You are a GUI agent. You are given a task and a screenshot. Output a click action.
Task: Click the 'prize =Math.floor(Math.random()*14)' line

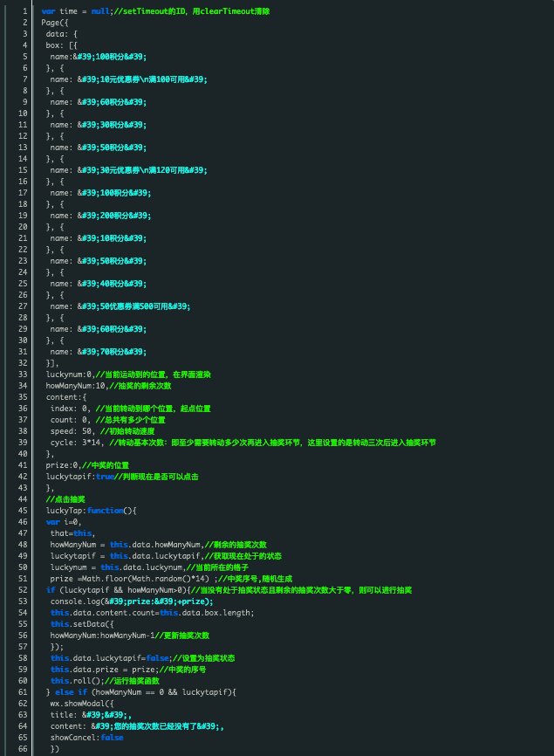coord(172,578)
